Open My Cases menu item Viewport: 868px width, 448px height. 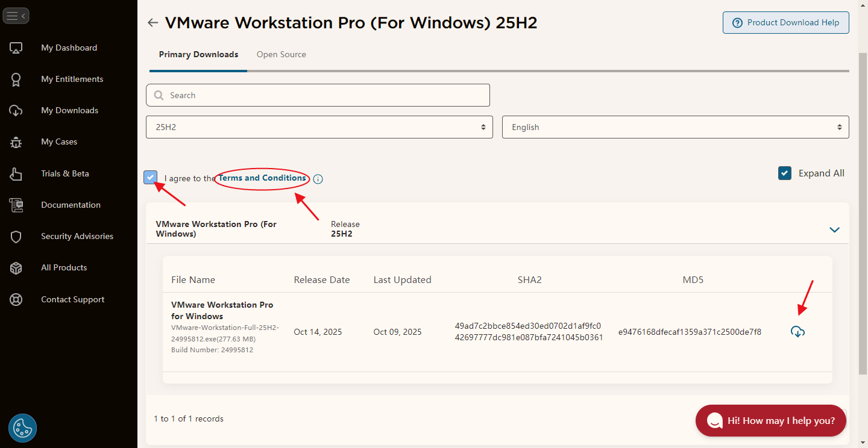click(x=59, y=142)
